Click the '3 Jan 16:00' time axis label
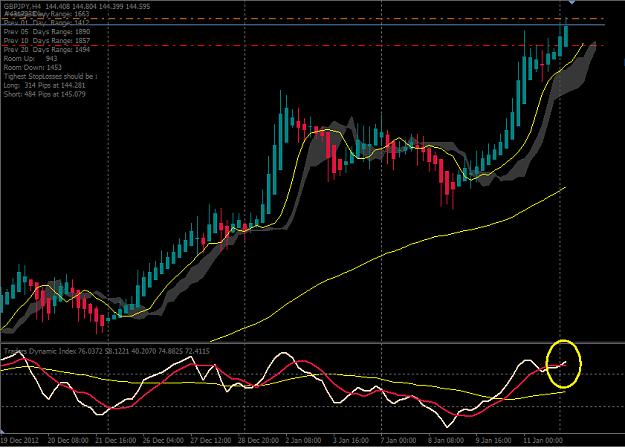The height and width of the screenshot is (448, 625). [x=351, y=440]
